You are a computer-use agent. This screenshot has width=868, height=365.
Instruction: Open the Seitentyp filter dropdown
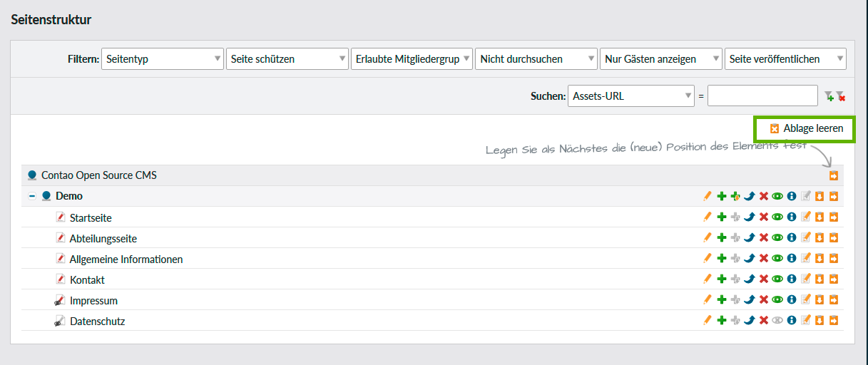163,59
